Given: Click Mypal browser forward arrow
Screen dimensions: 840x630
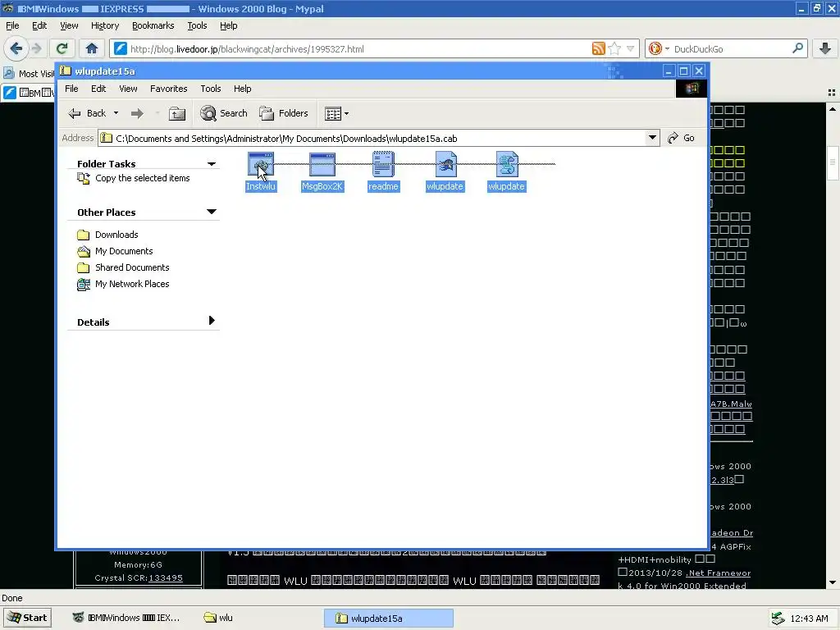Looking at the screenshot, I should tap(36, 48).
